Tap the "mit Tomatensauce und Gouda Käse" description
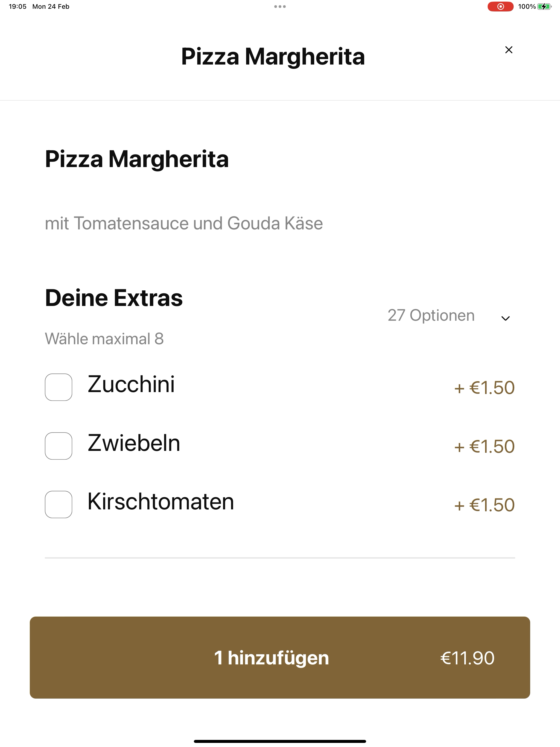Image resolution: width=560 pixels, height=747 pixels. (x=184, y=223)
